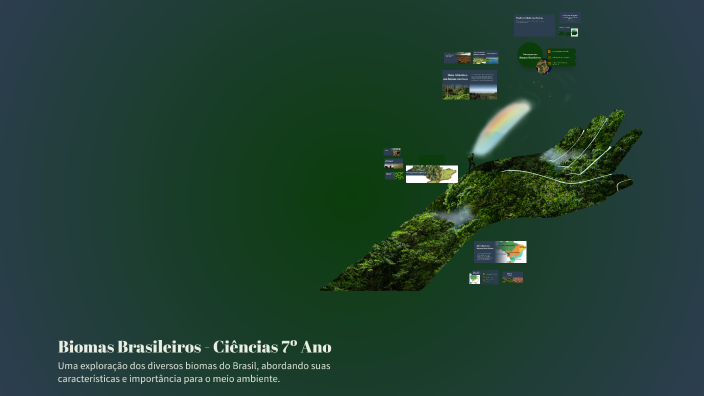Open the small slide with brown animal photo
The width and height of the screenshot is (704, 396).
(x=392, y=152)
